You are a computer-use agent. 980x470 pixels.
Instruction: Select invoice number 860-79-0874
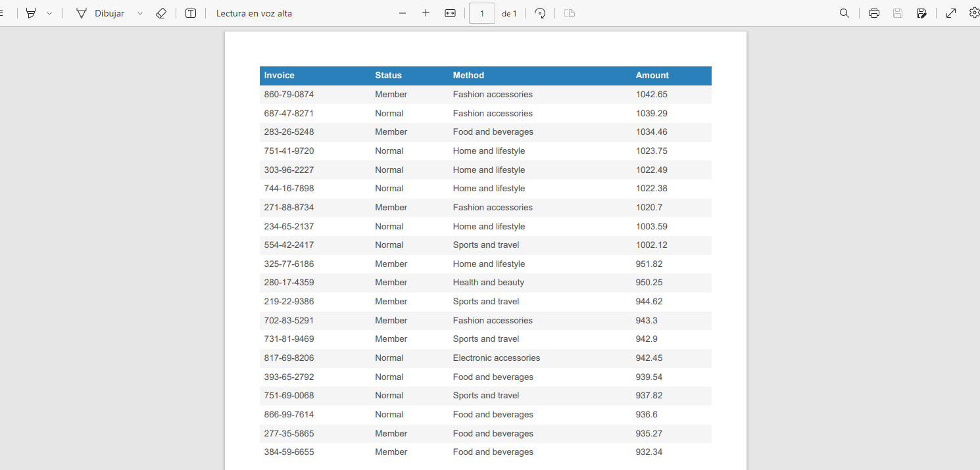(x=289, y=95)
